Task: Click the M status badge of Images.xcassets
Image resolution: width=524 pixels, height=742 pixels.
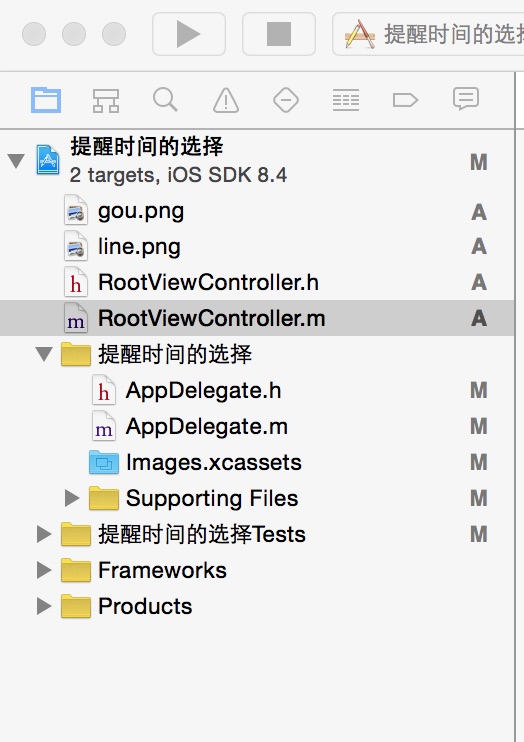Action: coord(479,462)
